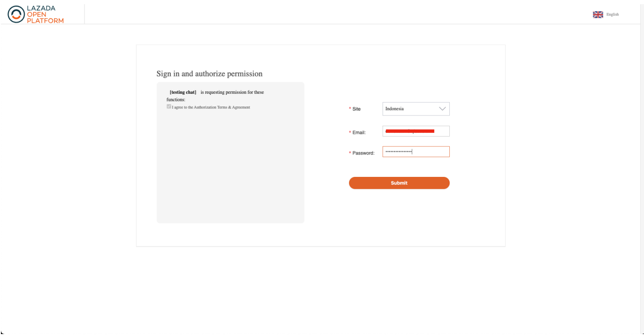This screenshot has height=335, width=644.
Task: Click the red asterisk beside Password
Action: pyautogui.click(x=350, y=153)
